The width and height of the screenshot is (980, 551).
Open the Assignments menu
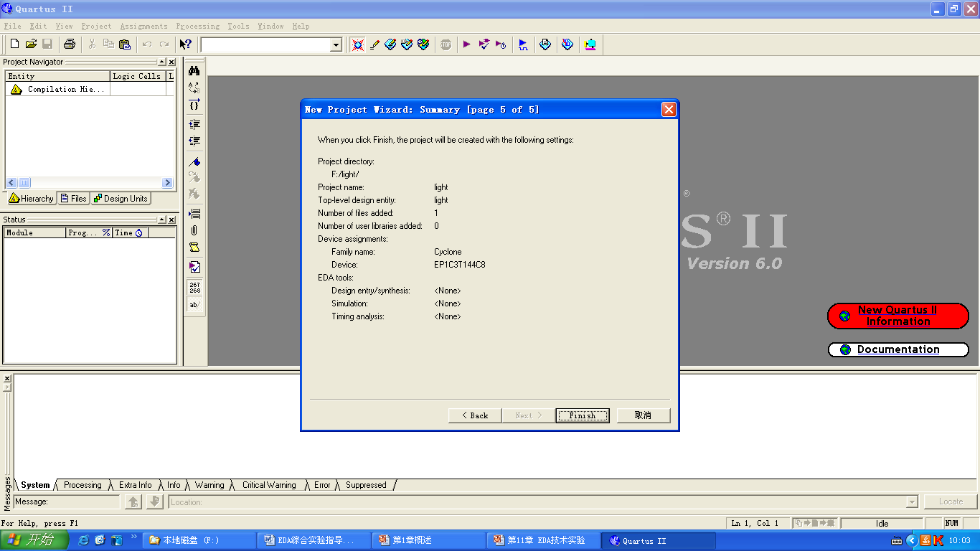[x=143, y=26]
